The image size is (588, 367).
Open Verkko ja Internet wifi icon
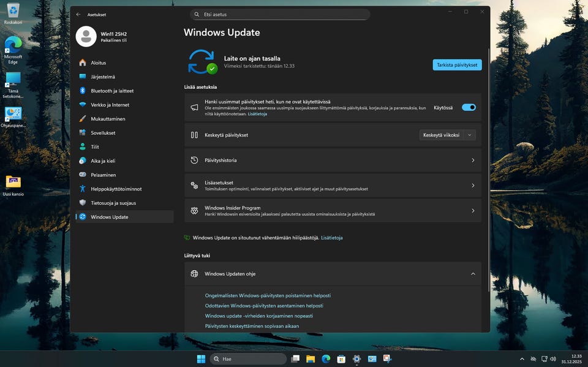point(83,105)
